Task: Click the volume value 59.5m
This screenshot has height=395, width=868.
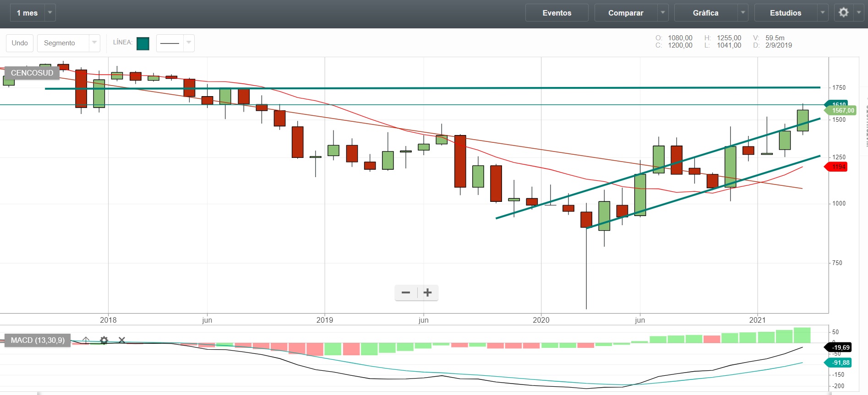Action: pos(775,38)
